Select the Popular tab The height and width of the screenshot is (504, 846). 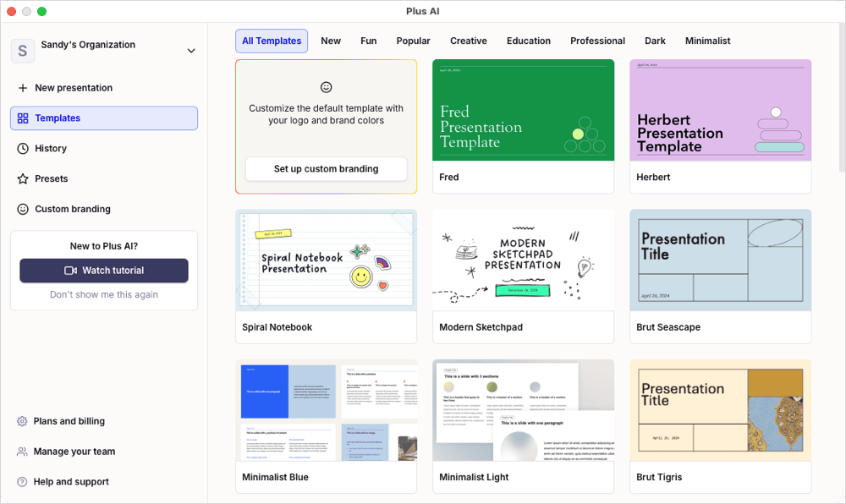(414, 41)
